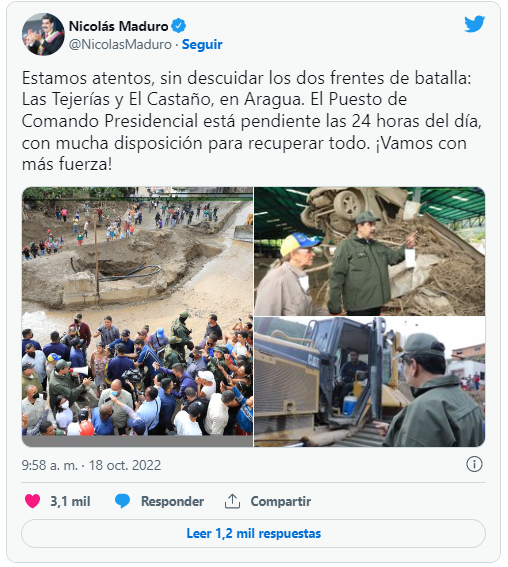Open the 9:58 a. m. timestamp link
The height and width of the screenshot is (567, 508).
tap(50, 465)
